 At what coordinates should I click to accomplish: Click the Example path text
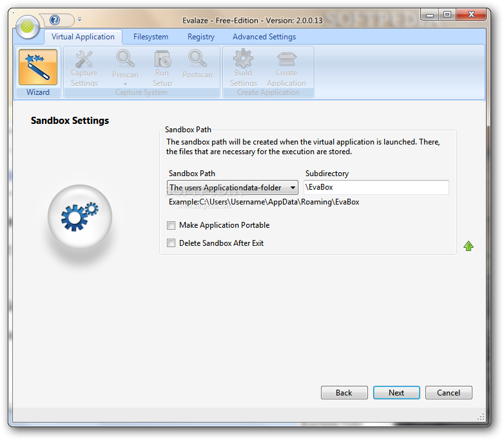click(264, 202)
